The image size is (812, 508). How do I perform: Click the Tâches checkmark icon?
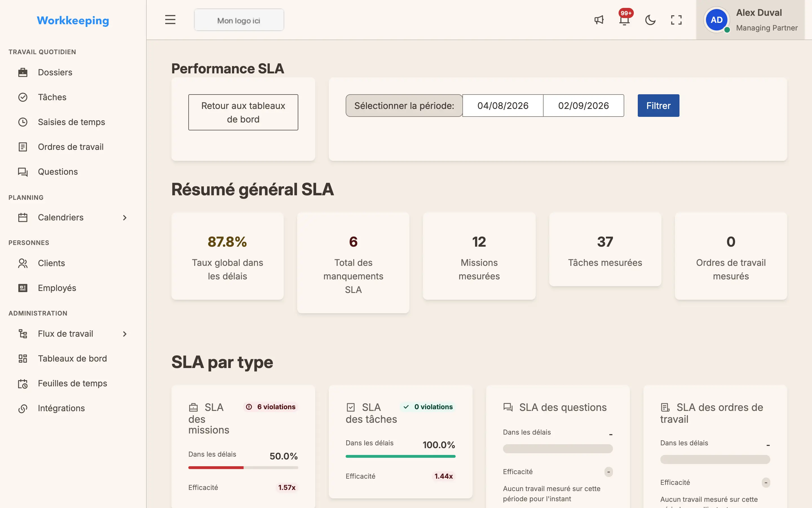pos(23,97)
